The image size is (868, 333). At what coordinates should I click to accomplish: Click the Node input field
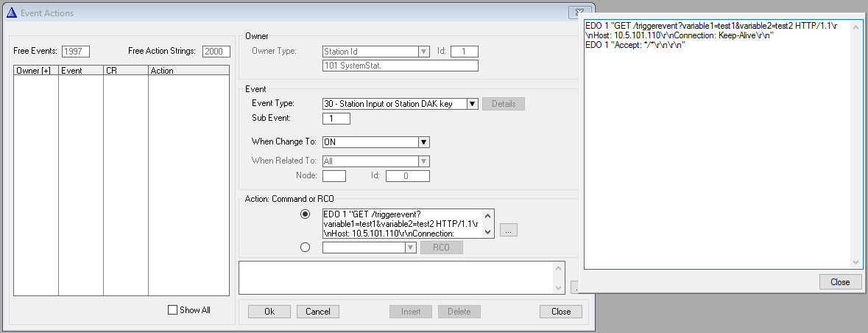[334, 175]
